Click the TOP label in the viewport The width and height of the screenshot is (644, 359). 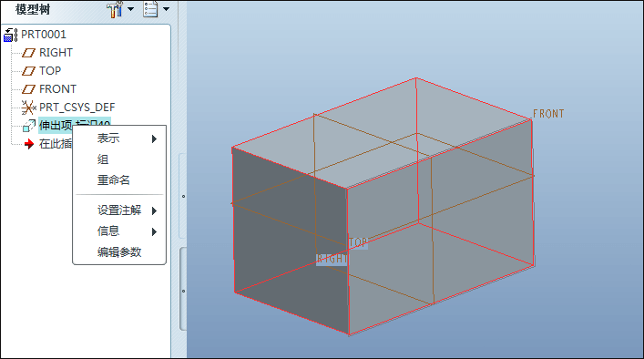(x=358, y=242)
